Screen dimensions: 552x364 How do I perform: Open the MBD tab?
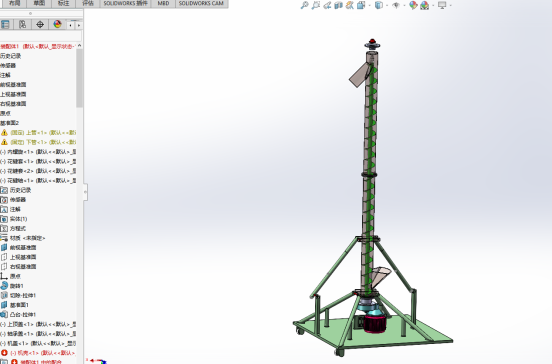[x=163, y=3]
